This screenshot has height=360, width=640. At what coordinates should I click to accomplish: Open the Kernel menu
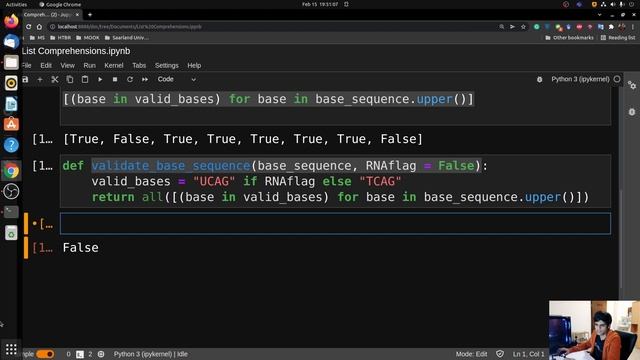(x=114, y=65)
